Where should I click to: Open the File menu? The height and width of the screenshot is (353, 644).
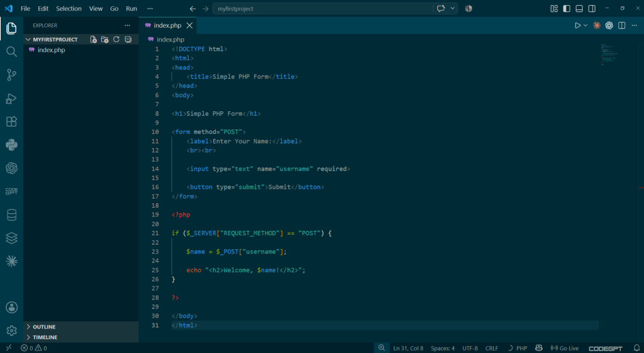pyautogui.click(x=25, y=8)
